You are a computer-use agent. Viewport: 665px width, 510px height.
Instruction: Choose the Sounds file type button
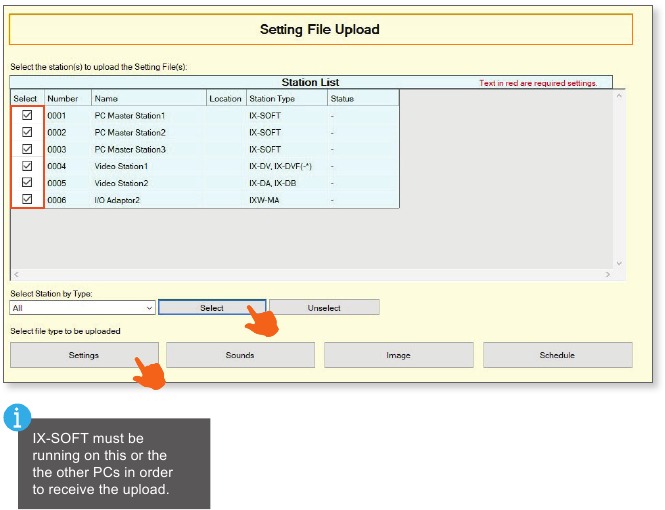(x=240, y=355)
